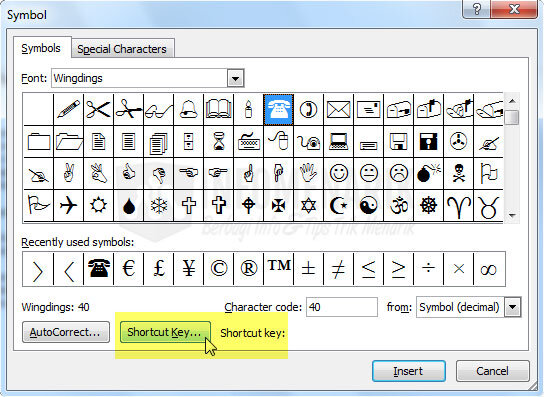Switch to the Symbols tab
This screenshot has height=397, width=544.
pos(41,48)
